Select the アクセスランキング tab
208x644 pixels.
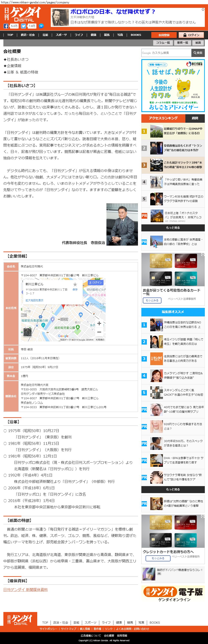click(x=163, y=118)
